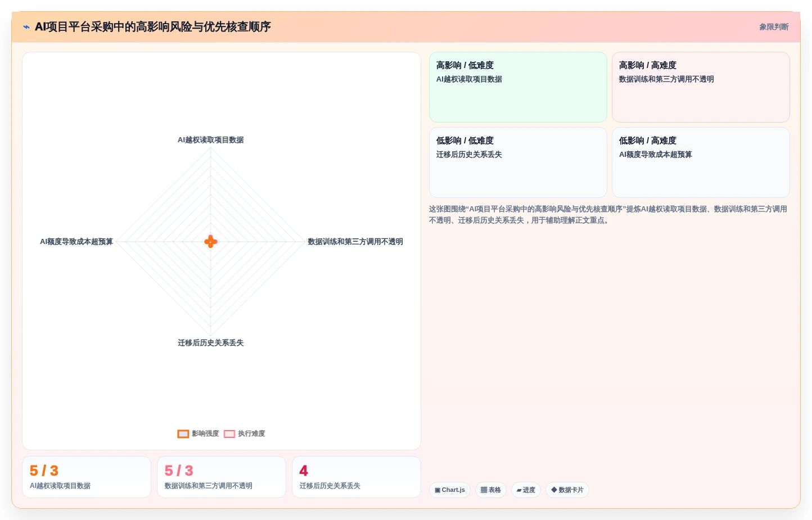Click the 数据卡片 tag chip

tap(567, 490)
